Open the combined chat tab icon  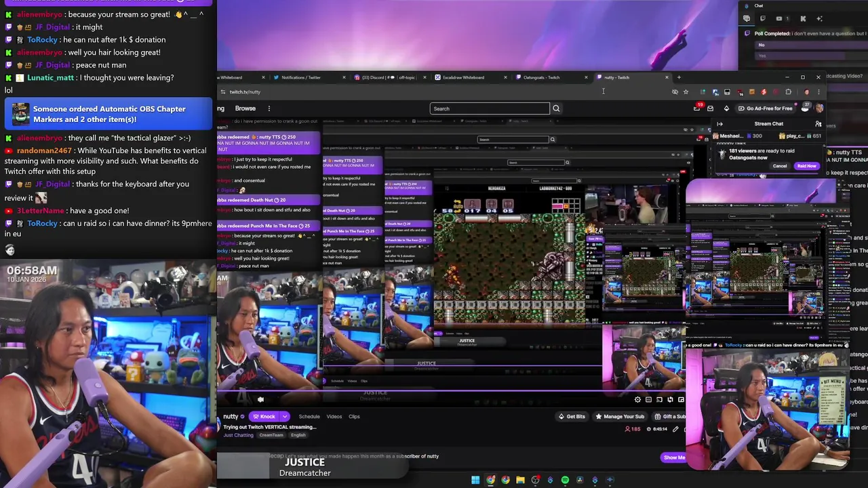pos(747,18)
